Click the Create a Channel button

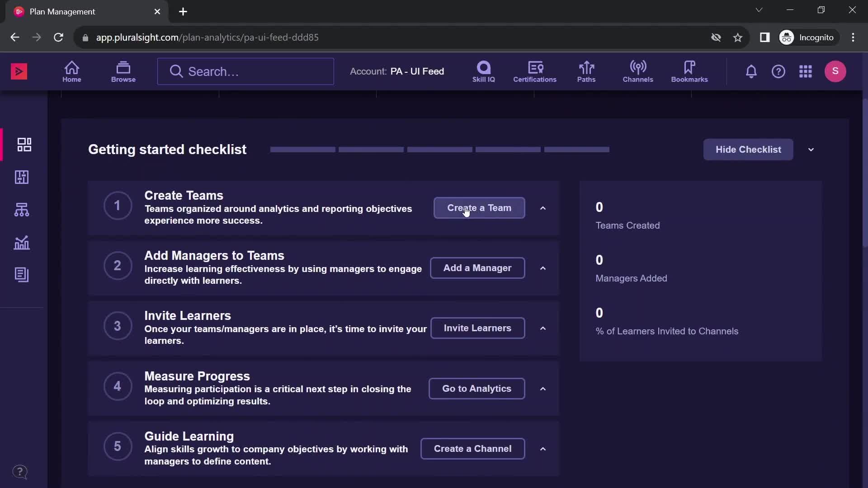point(472,449)
